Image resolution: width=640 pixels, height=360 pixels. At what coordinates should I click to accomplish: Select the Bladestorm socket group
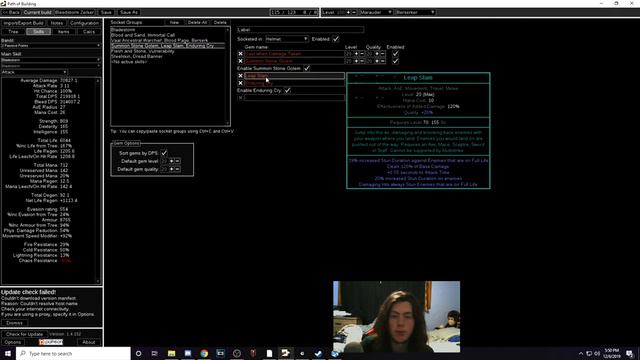tap(168, 30)
